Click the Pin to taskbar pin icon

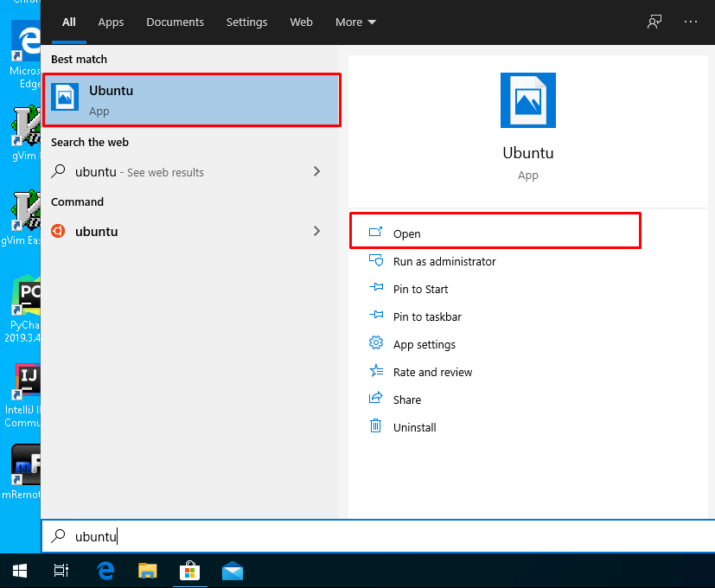tap(376, 314)
